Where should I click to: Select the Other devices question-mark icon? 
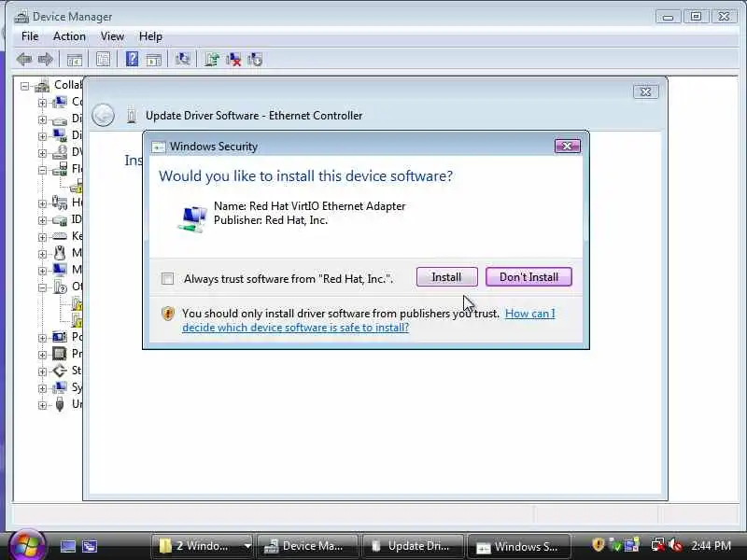point(60,287)
